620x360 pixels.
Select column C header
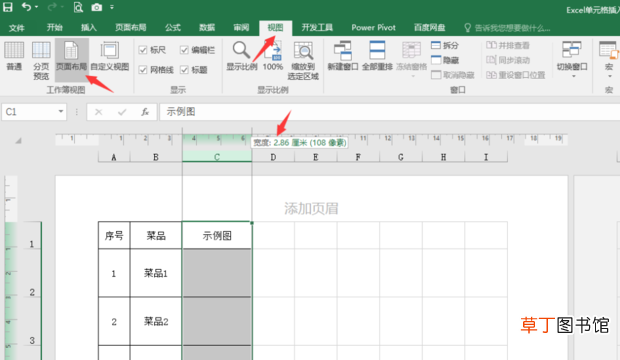(217, 157)
